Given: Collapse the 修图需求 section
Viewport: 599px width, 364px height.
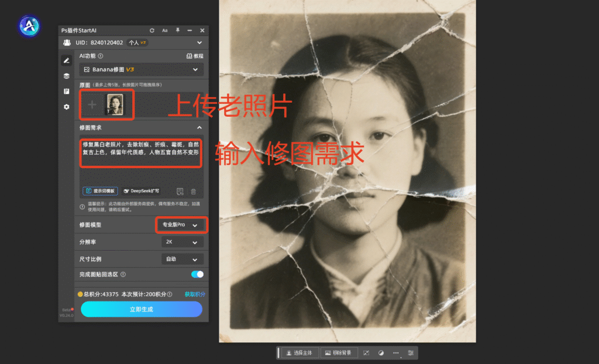Looking at the screenshot, I should [199, 127].
